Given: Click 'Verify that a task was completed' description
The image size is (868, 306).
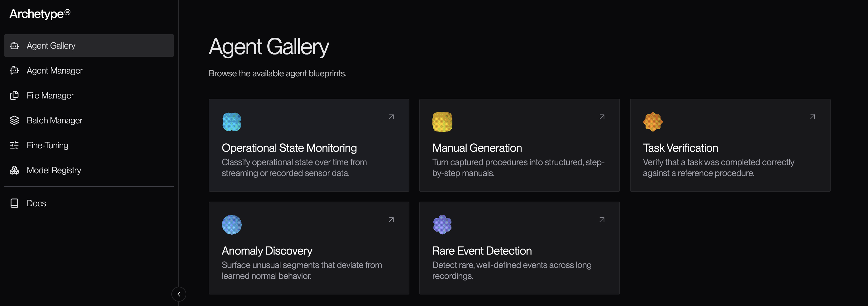Looking at the screenshot, I should pyautogui.click(x=718, y=168).
